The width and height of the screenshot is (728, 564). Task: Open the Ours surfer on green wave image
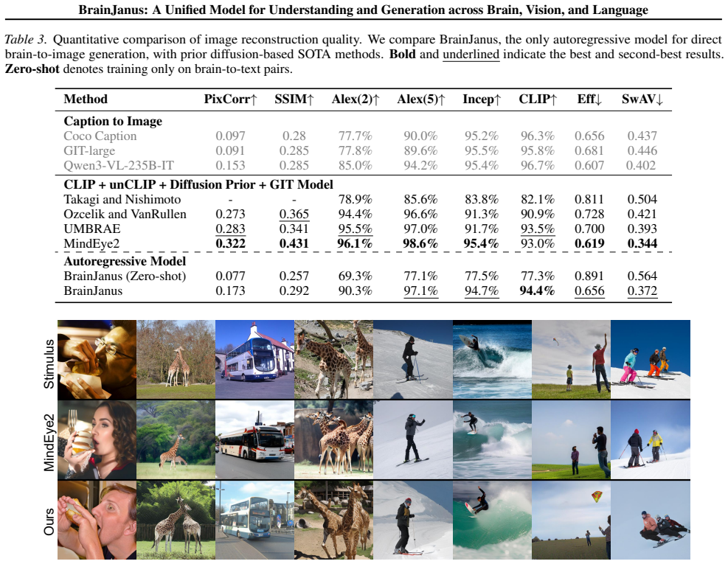(492, 520)
